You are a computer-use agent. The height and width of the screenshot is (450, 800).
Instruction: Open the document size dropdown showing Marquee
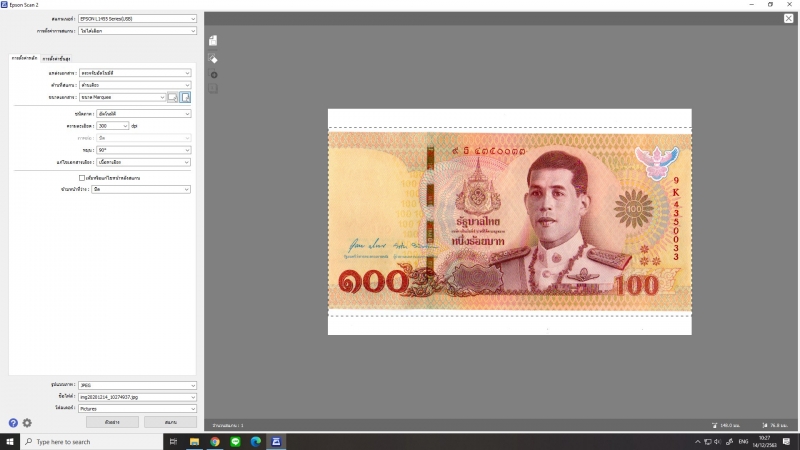pyautogui.click(x=122, y=97)
